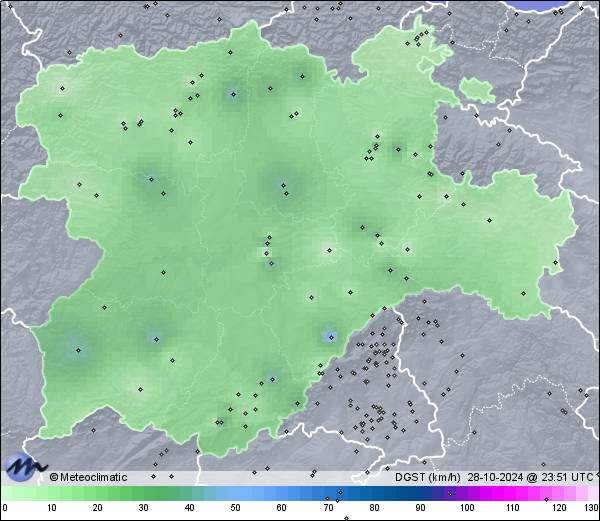
Task: Click the ©Meteoclimatic copyright text
Action: pyautogui.click(x=88, y=477)
